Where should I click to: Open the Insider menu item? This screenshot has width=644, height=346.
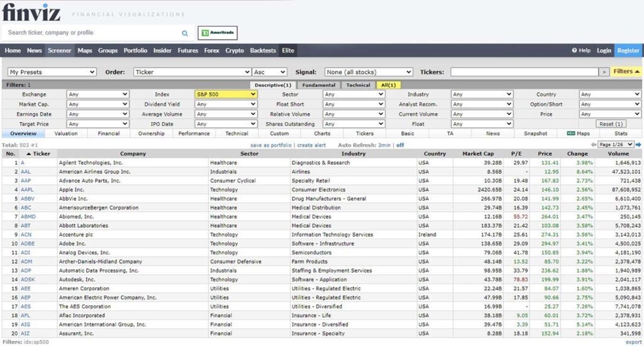(162, 50)
